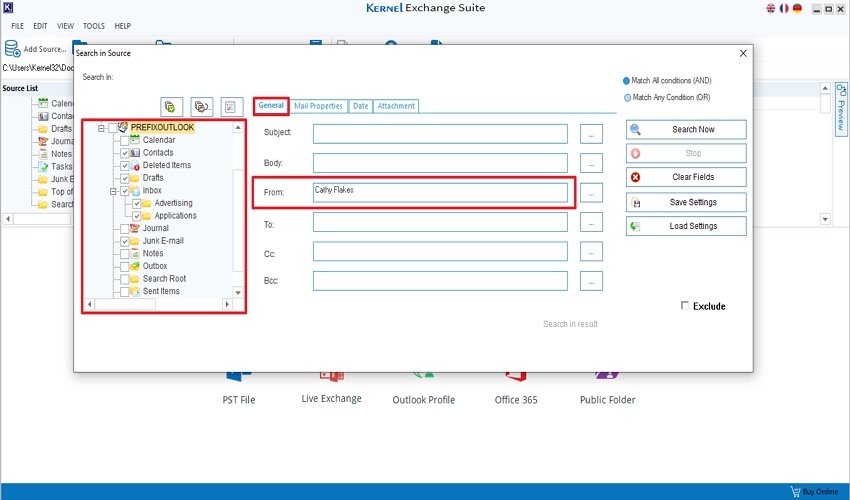Click the folder tree scroll-down arrow
This screenshot has width=850, height=500.
(238, 292)
